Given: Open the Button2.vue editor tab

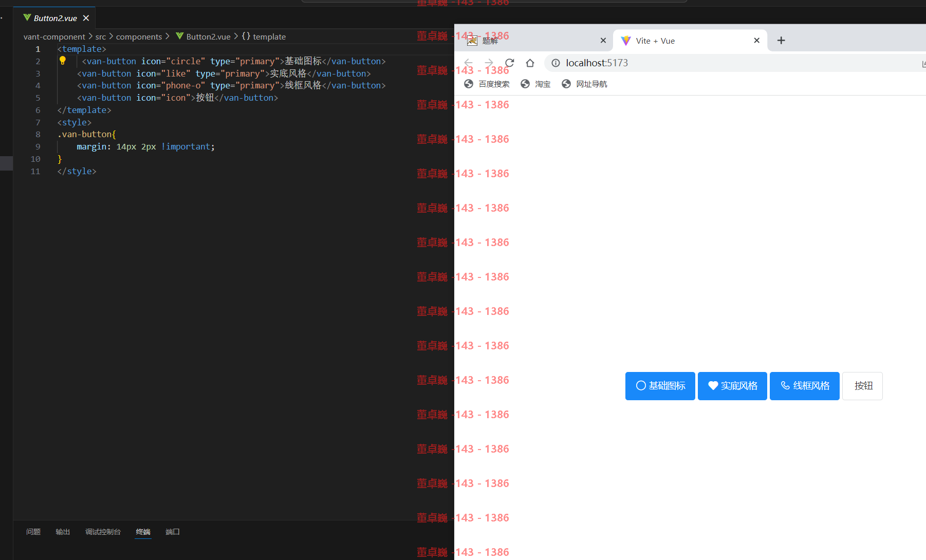Looking at the screenshot, I should (54, 18).
